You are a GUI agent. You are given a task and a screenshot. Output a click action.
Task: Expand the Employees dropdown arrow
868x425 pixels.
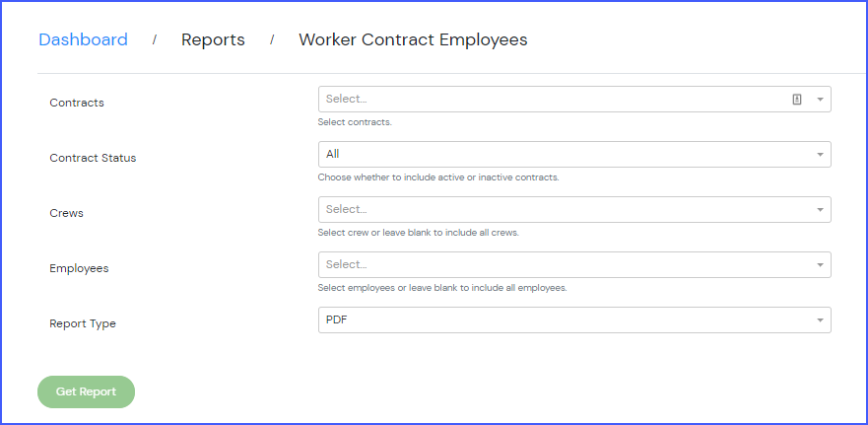pos(820,265)
